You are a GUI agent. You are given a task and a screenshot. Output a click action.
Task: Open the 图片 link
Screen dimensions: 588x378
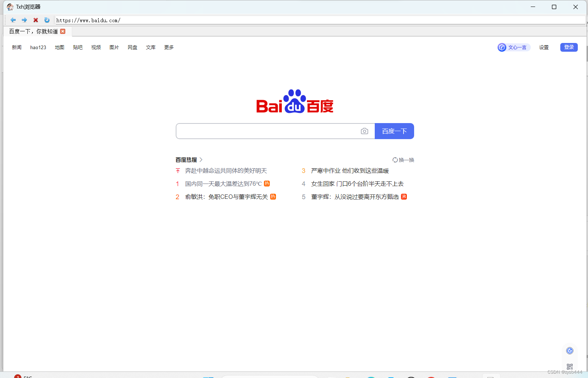coord(114,47)
